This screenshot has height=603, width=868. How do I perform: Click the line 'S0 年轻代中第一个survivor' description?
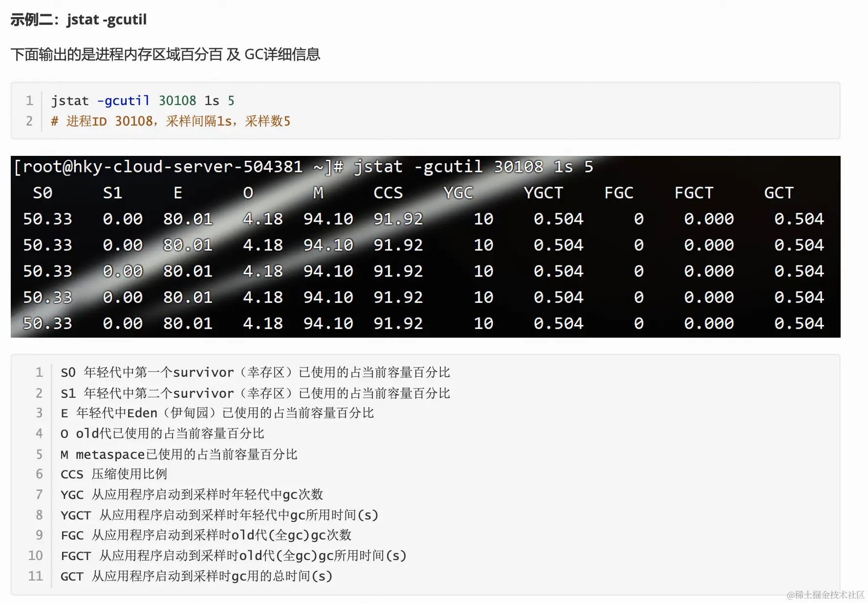click(255, 373)
